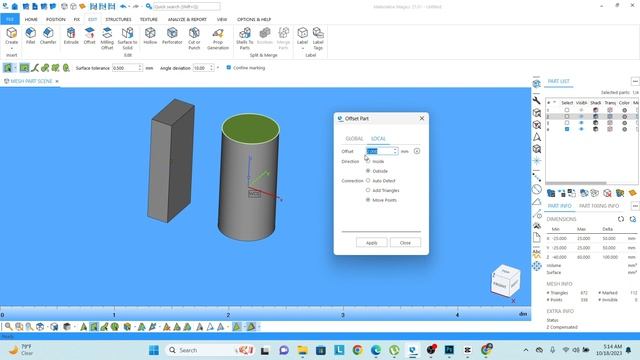Click the Color swatch for part 3
The height and width of the screenshot is (360, 640).
pyautogui.click(x=624, y=123)
